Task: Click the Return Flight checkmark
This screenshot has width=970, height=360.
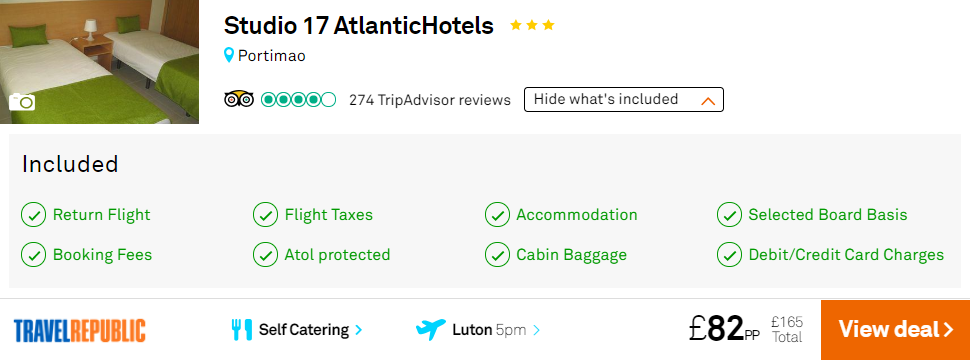Action: click(33, 215)
